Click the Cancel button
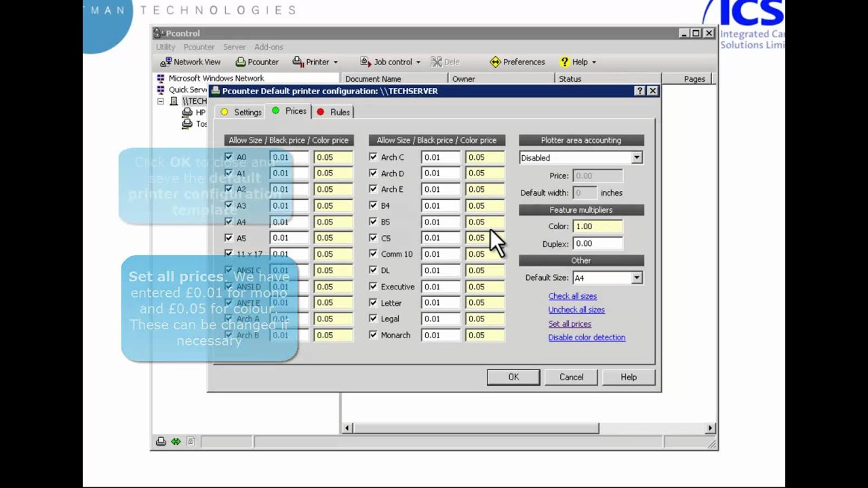 (571, 377)
